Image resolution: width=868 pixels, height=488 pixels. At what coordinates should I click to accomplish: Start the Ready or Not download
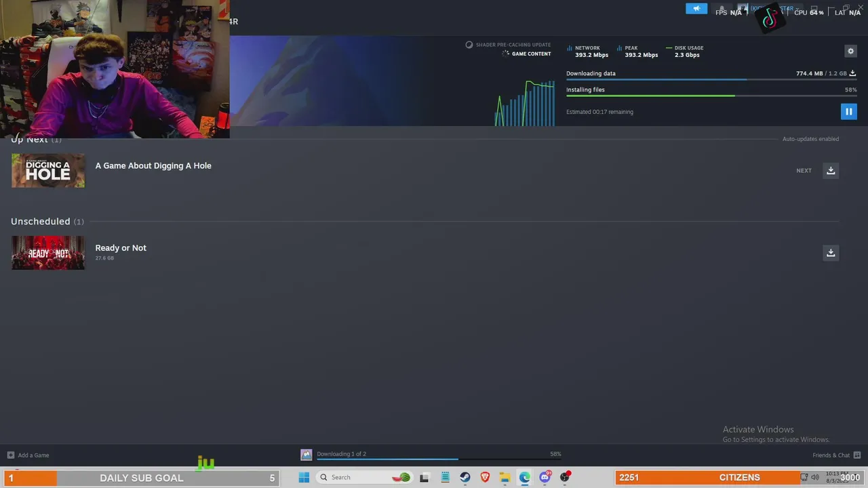831,253
